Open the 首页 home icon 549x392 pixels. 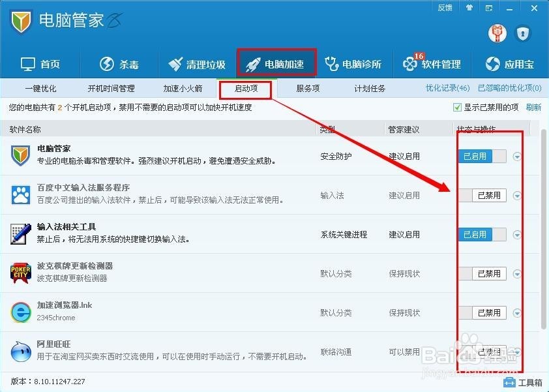(x=28, y=64)
